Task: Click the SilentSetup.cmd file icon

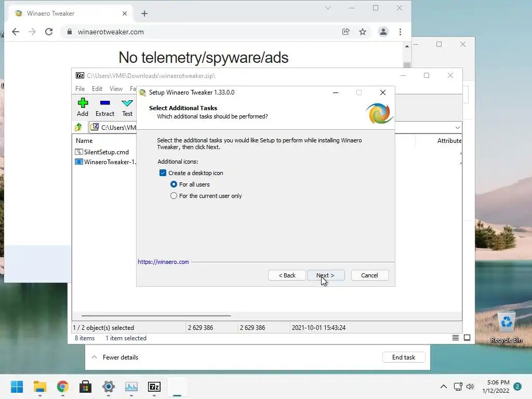Action: [79, 152]
